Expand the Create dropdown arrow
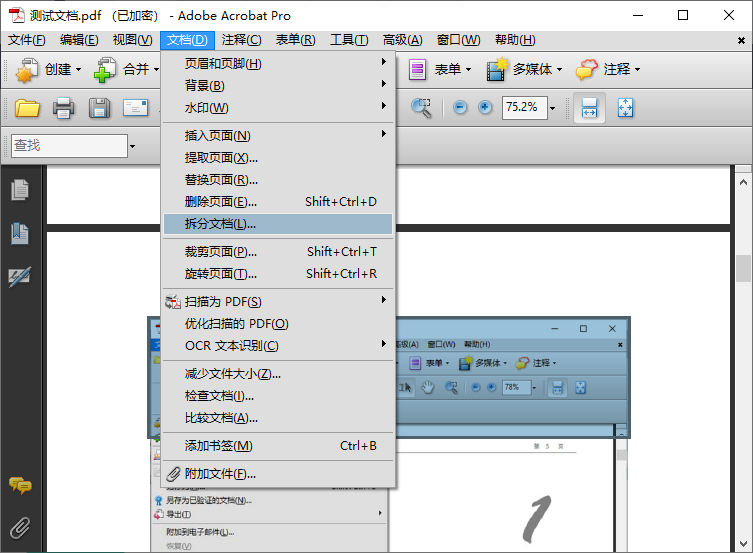753x553 pixels. tap(78, 70)
